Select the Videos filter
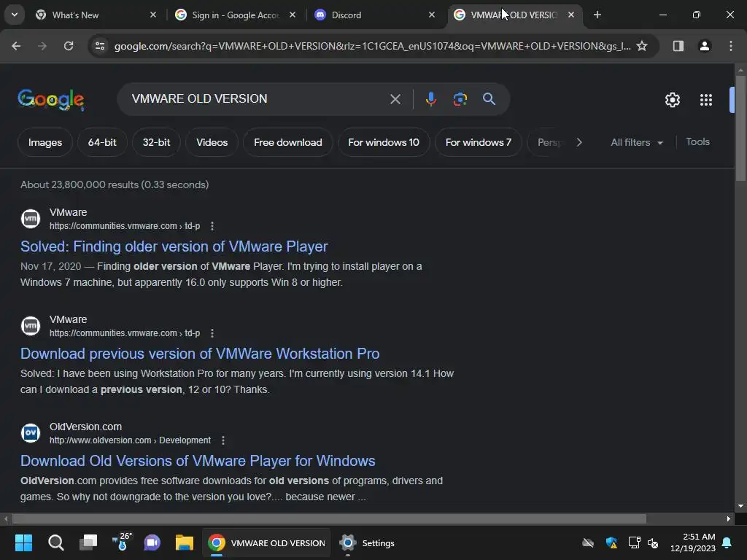747x560 pixels. [212, 142]
